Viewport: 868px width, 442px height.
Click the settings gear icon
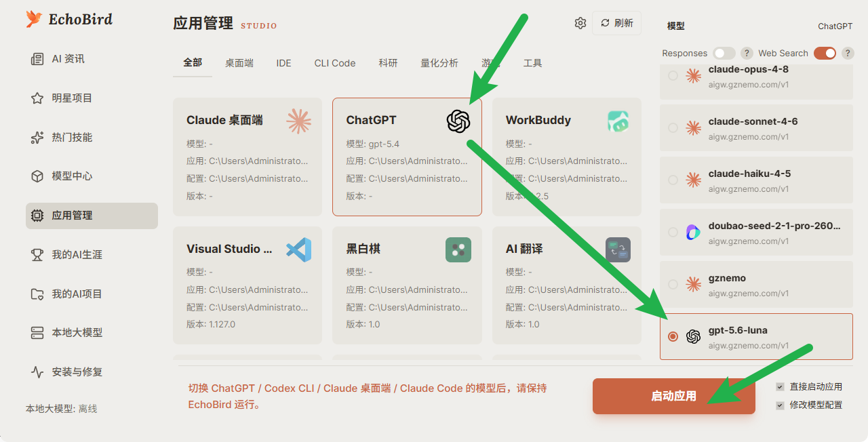(x=580, y=23)
